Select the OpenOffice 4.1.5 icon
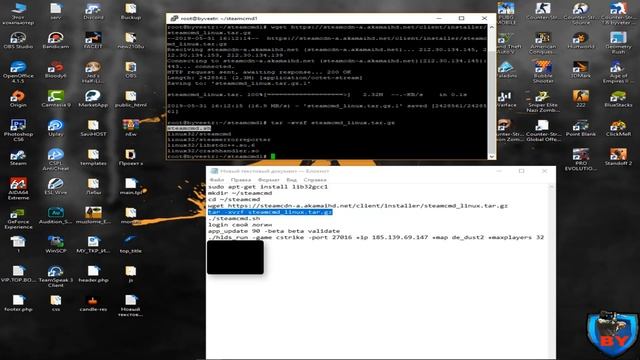The image size is (640, 360). [18, 72]
